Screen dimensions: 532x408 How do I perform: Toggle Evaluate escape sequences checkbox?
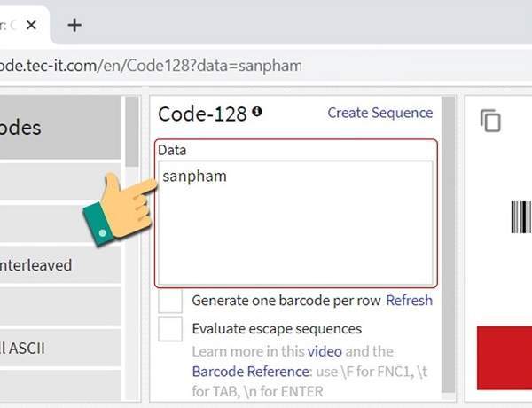170,329
